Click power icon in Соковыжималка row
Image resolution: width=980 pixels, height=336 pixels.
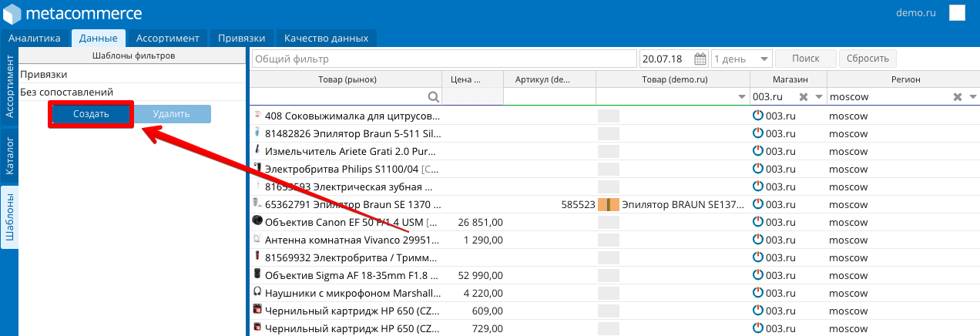coord(757,116)
